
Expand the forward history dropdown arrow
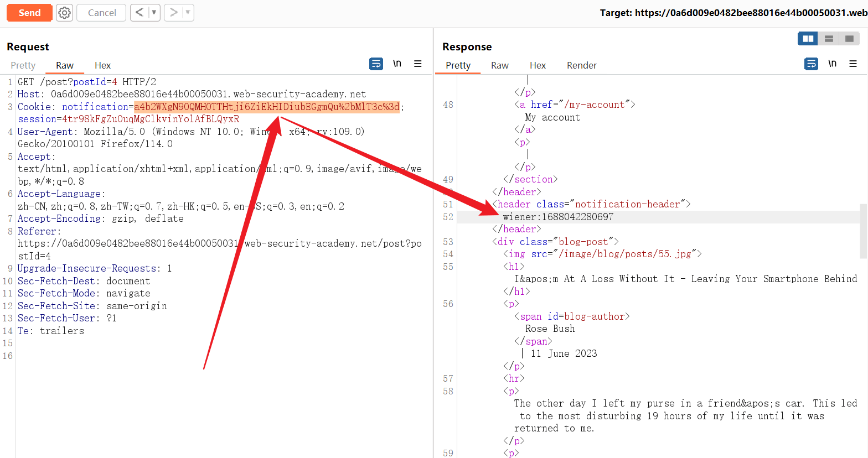[188, 13]
